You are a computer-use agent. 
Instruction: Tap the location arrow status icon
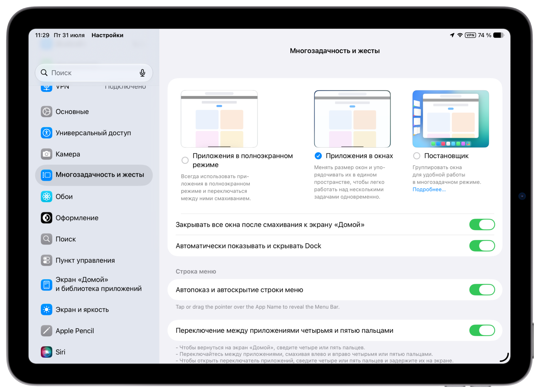(x=452, y=35)
